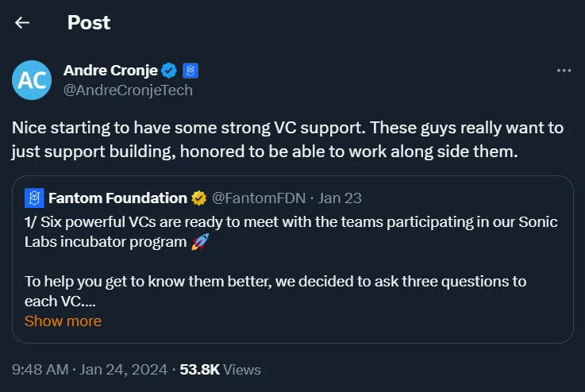
Task: Click the blue verified checkmark badge
Action: 169,71
